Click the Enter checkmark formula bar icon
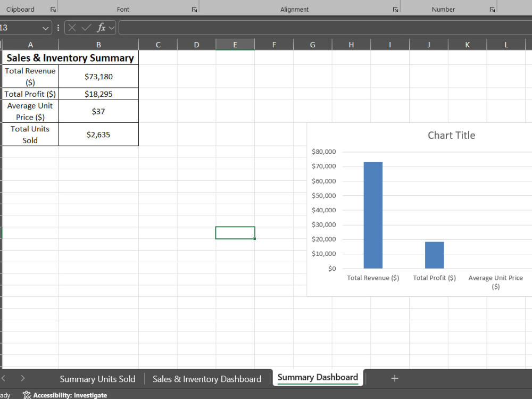The height and width of the screenshot is (399, 532). pyautogui.click(x=87, y=28)
